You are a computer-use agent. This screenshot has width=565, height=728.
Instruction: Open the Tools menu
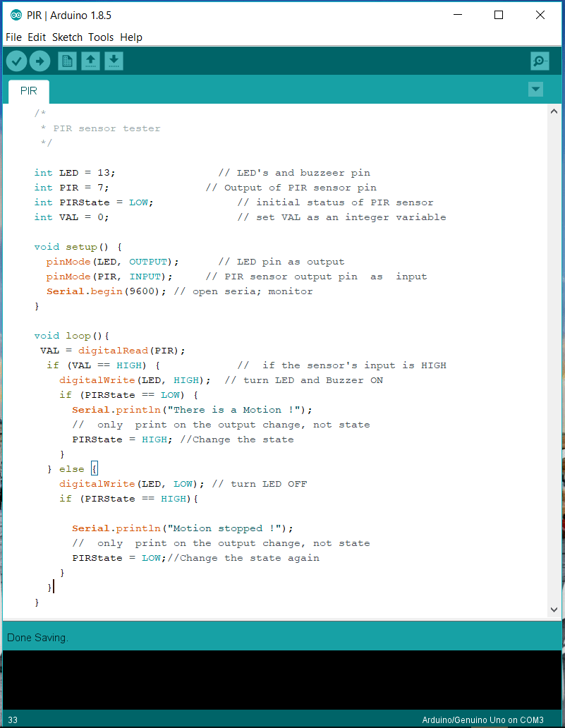(x=101, y=37)
